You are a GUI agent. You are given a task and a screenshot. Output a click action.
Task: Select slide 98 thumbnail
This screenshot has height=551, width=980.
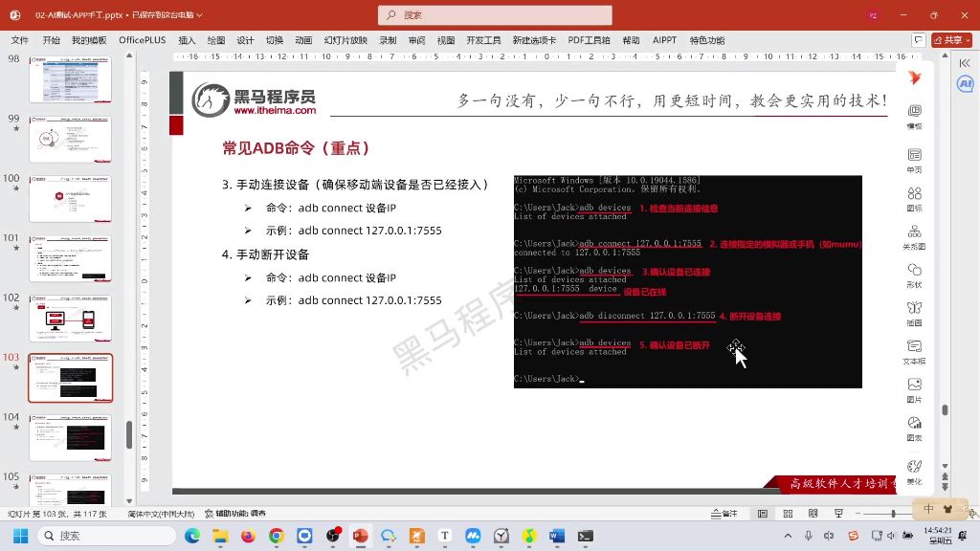[x=71, y=80]
